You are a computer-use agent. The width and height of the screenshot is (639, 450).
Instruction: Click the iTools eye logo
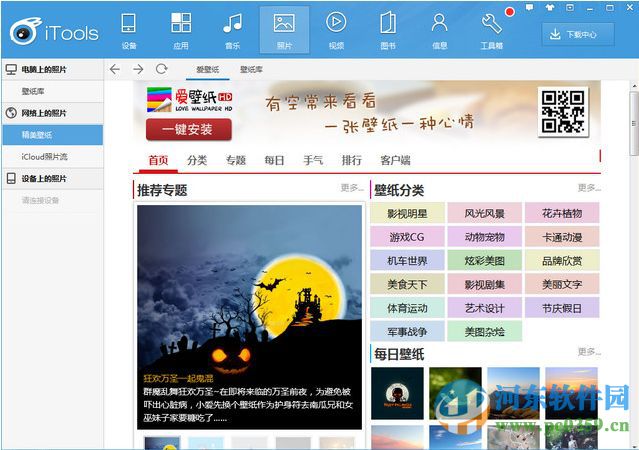pos(25,31)
